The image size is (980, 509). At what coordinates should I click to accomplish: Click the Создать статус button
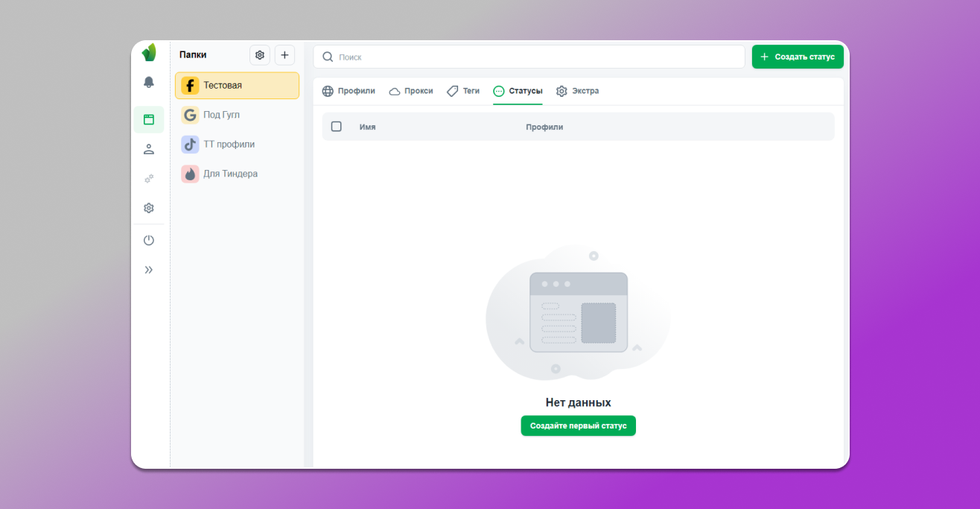798,57
